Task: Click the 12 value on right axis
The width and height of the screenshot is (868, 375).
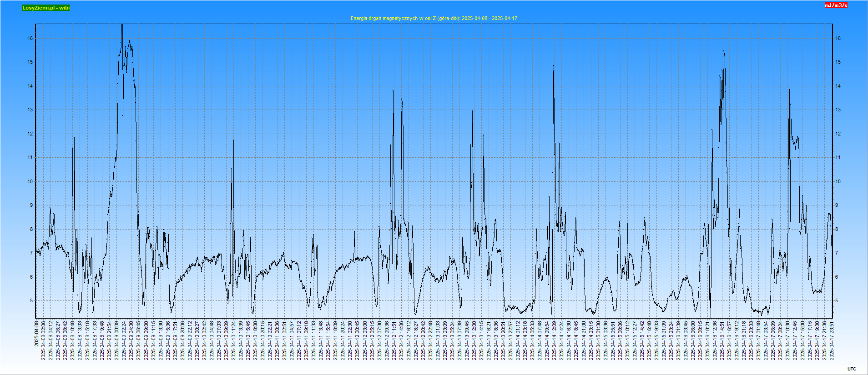Action: [838, 134]
